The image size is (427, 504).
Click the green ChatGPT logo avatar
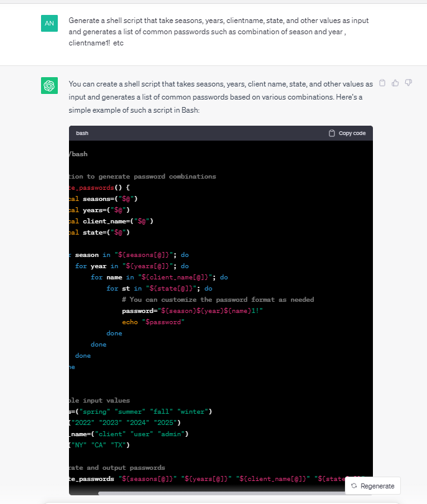(x=50, y=85)
